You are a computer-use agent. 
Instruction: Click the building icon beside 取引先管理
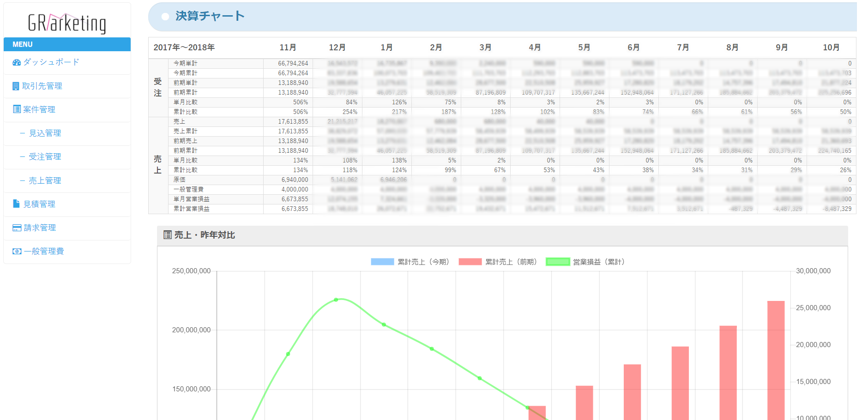(x=16, y=86)
